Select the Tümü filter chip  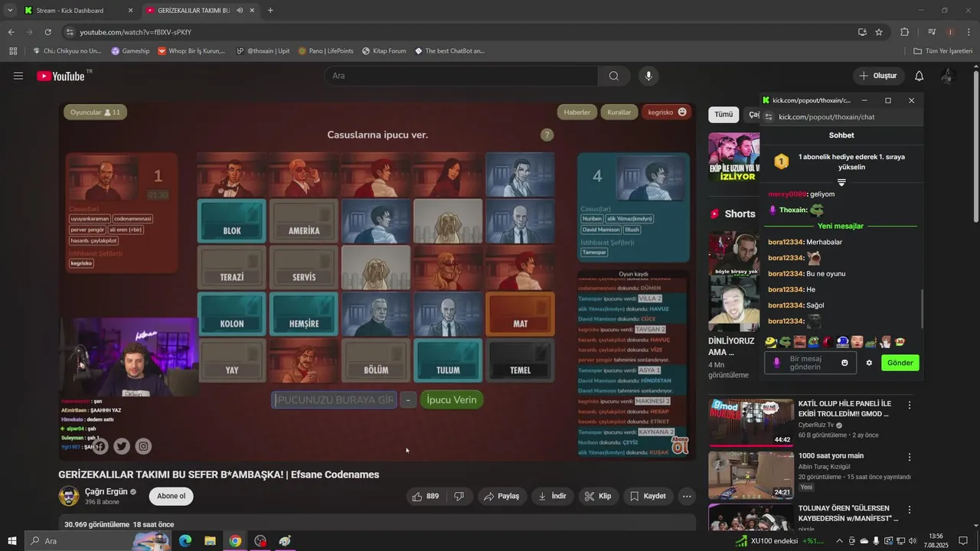click(x=724, y=114)
